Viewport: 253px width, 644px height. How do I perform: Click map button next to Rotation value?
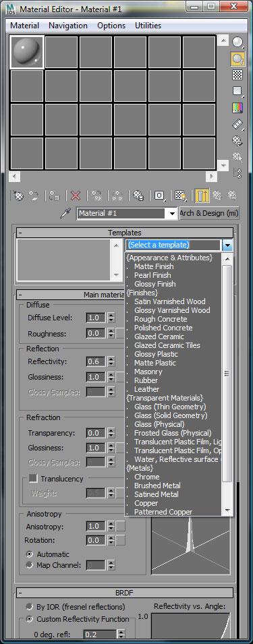click(120, 540)
